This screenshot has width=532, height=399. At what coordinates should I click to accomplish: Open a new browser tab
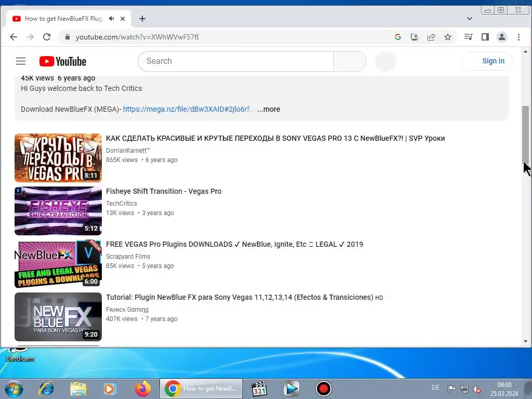pyautogui.click(x=142, y=19)
